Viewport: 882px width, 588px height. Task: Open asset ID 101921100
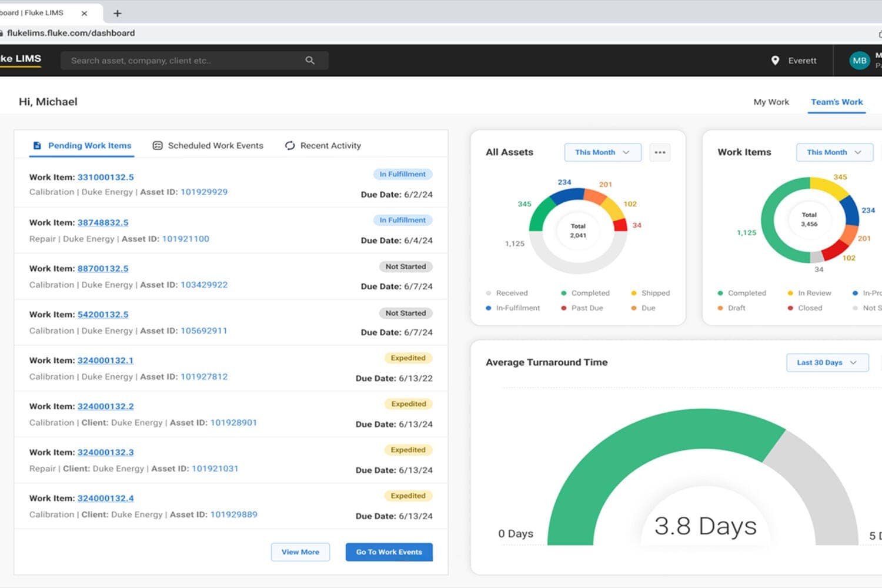[x=186, y=239]
